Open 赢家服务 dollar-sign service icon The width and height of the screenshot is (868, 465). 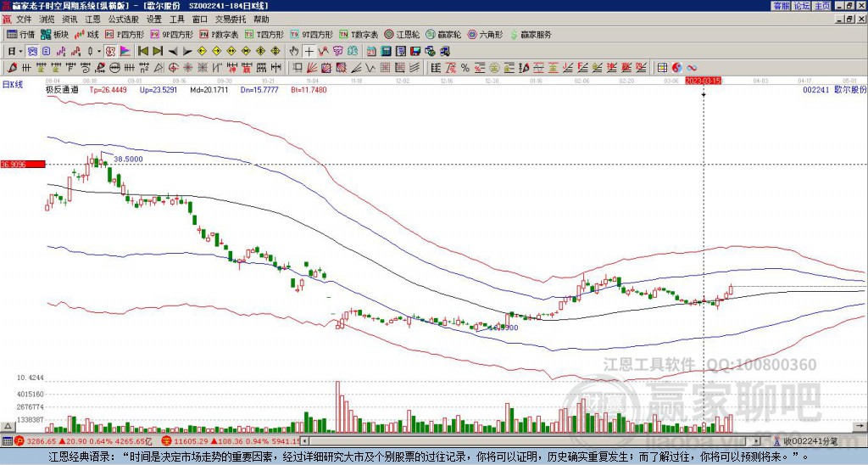click(x=531, y=34)
